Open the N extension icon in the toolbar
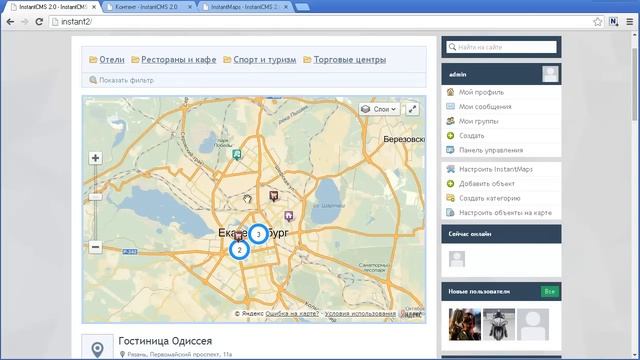The image size is (640, 360). [x=613, y=22]
